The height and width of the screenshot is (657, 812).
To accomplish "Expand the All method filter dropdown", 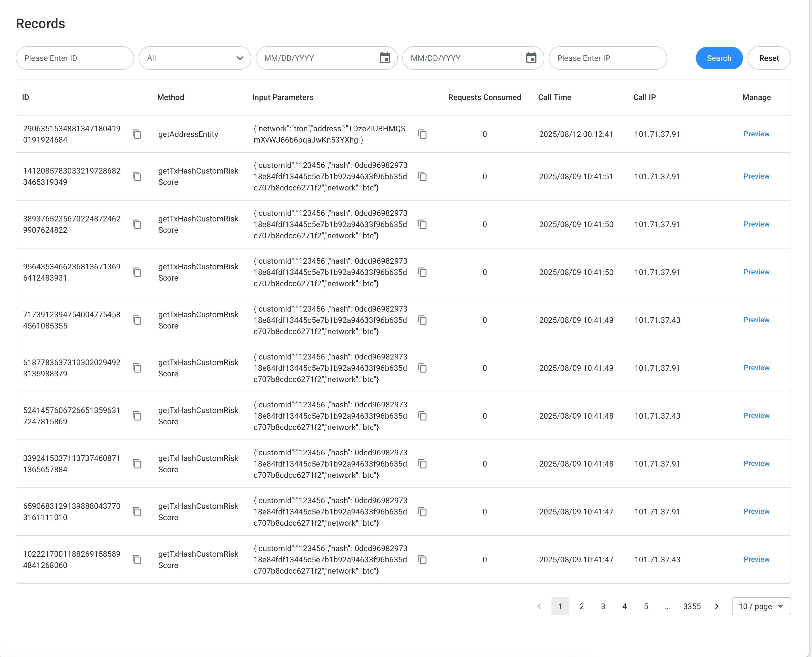I will (x=194, y=58).
